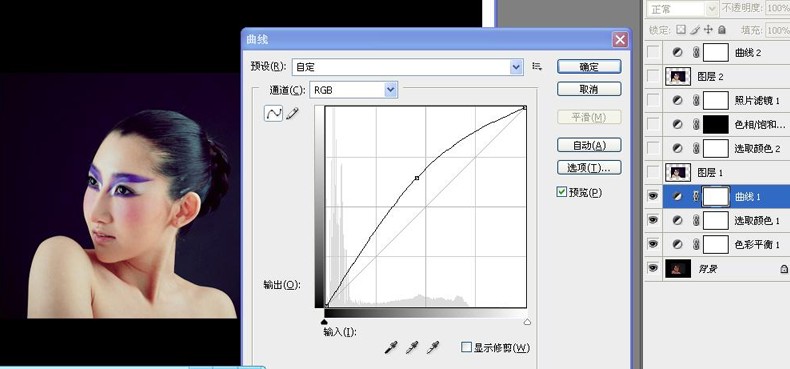Click the 不透明度 opacity value field

click(777, 9)
